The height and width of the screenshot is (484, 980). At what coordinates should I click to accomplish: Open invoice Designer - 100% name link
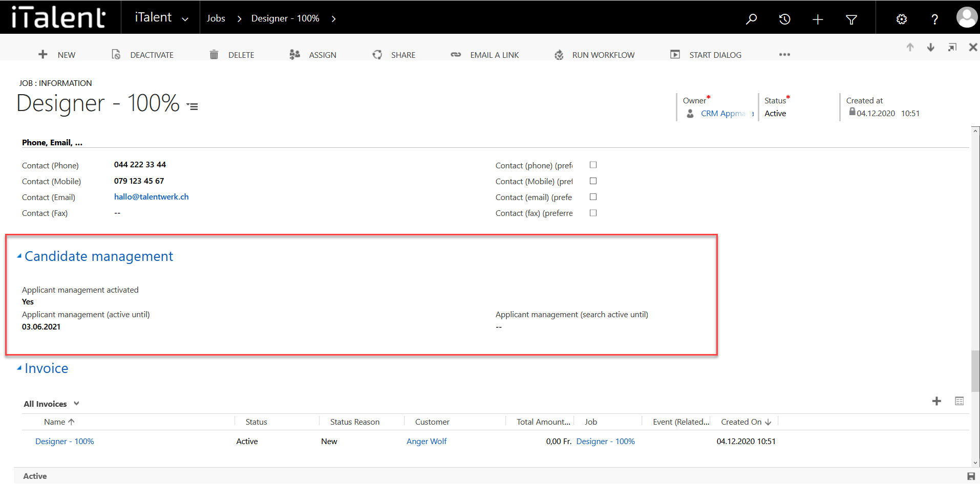pos(65,441)
